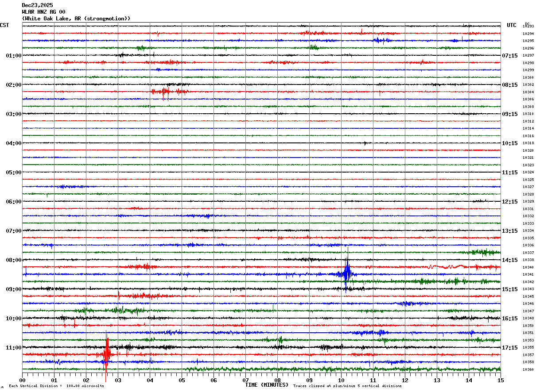Click the 15:15 UTC time label
Screen dimensions: 536x392
point(510,289)
